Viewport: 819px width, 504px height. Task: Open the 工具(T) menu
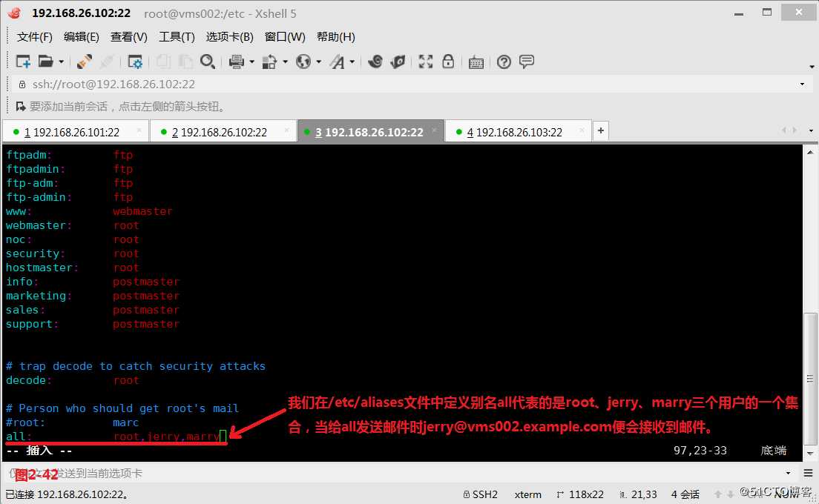[x=177, y=37]
